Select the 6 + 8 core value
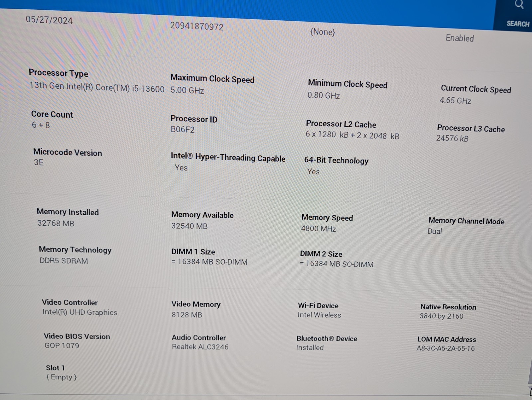The width and height of the screenshot is (532, 400). 41,125
